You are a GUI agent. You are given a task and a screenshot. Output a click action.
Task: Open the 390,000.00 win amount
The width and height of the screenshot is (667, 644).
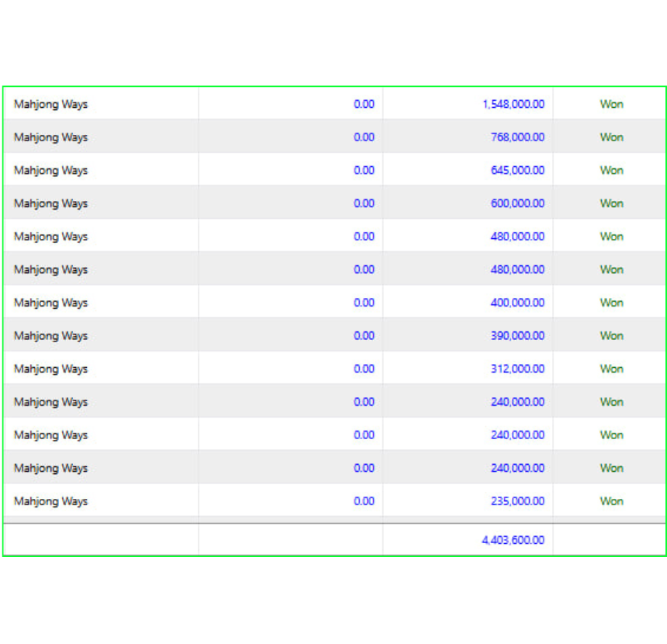coord(517,336)
